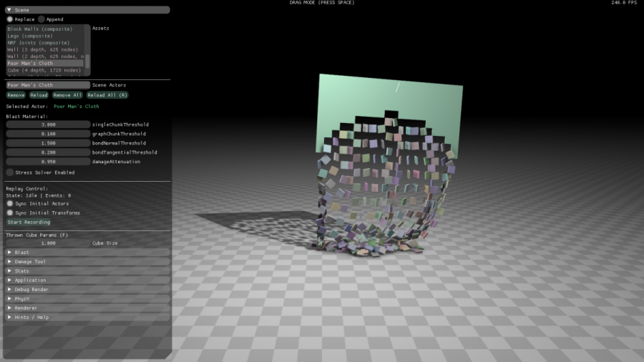Viewport: 644px width, 362px height.
Task: Click the Remove All button
Action: coord(67,95)
